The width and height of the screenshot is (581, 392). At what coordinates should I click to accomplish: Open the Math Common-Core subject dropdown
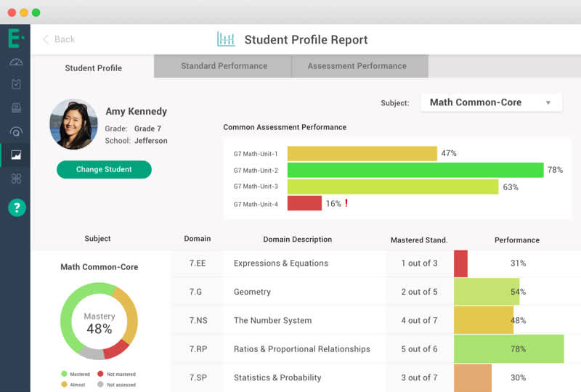point(492,102)
